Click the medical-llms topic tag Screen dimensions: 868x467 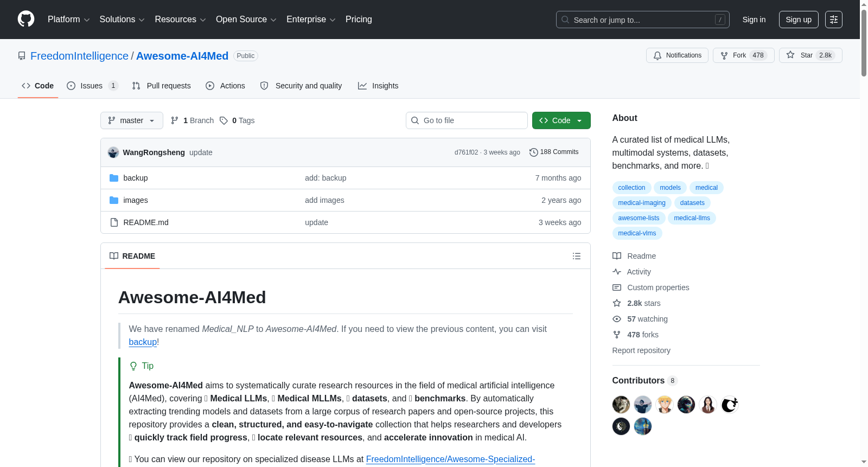click(692, 218)
